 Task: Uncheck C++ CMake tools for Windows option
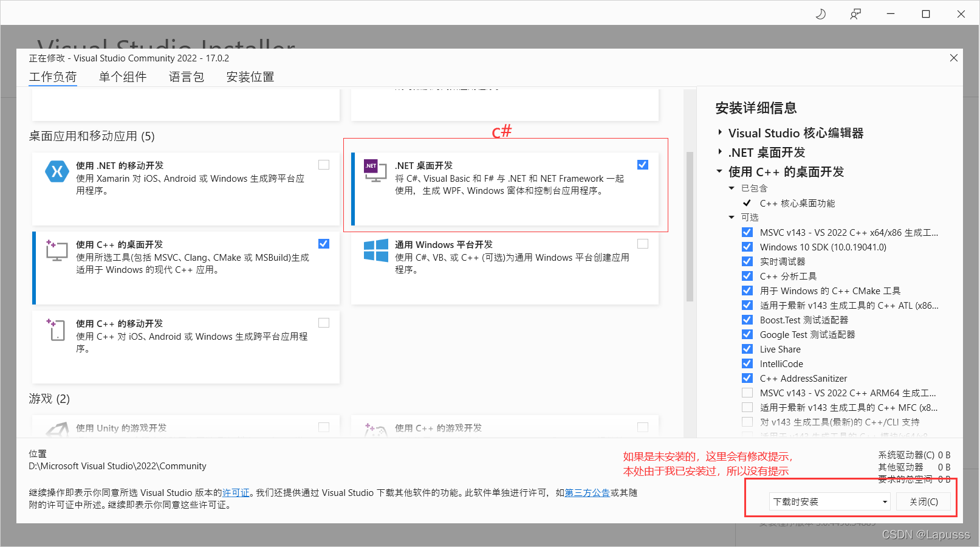(747, 291)
